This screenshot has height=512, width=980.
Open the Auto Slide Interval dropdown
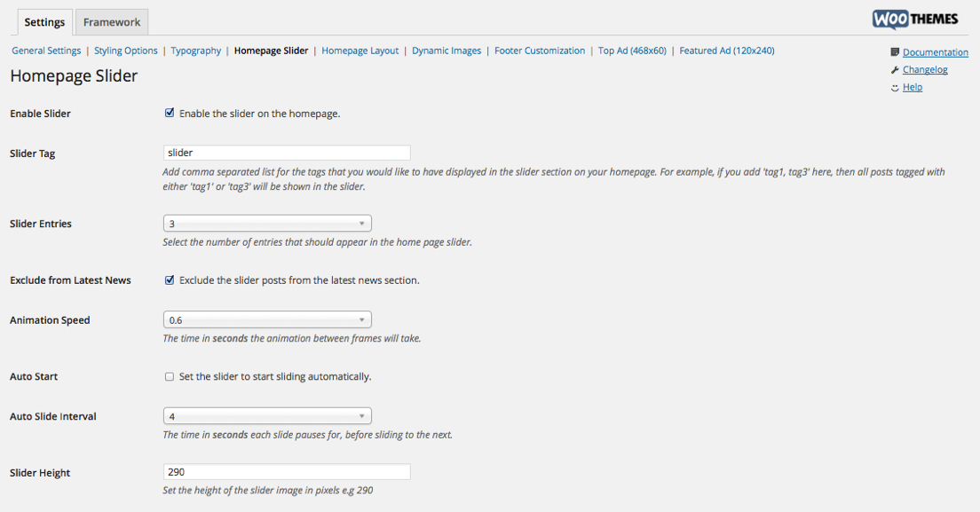coord(267,416)
